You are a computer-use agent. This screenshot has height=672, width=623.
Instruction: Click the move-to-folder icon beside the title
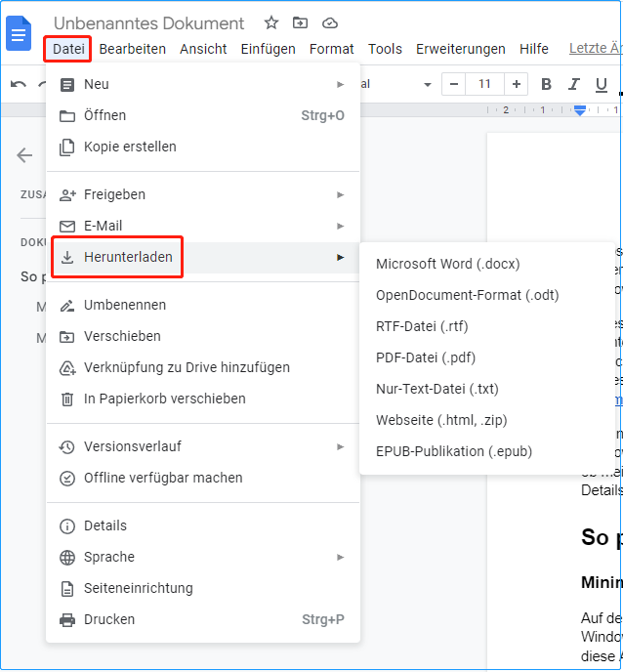pos(300,22)
